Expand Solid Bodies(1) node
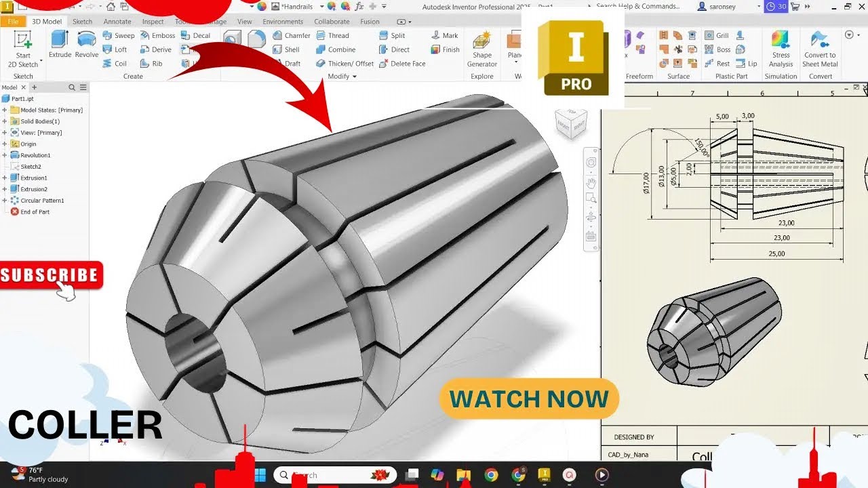 click(5, 121)
